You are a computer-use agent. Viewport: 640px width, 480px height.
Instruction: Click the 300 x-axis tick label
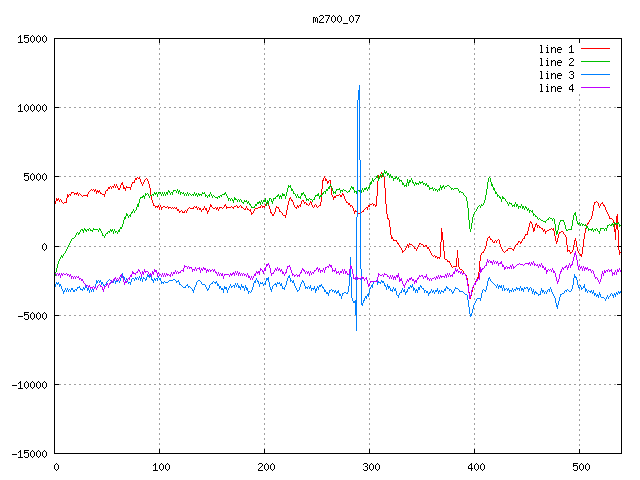[x=370, y=467]
